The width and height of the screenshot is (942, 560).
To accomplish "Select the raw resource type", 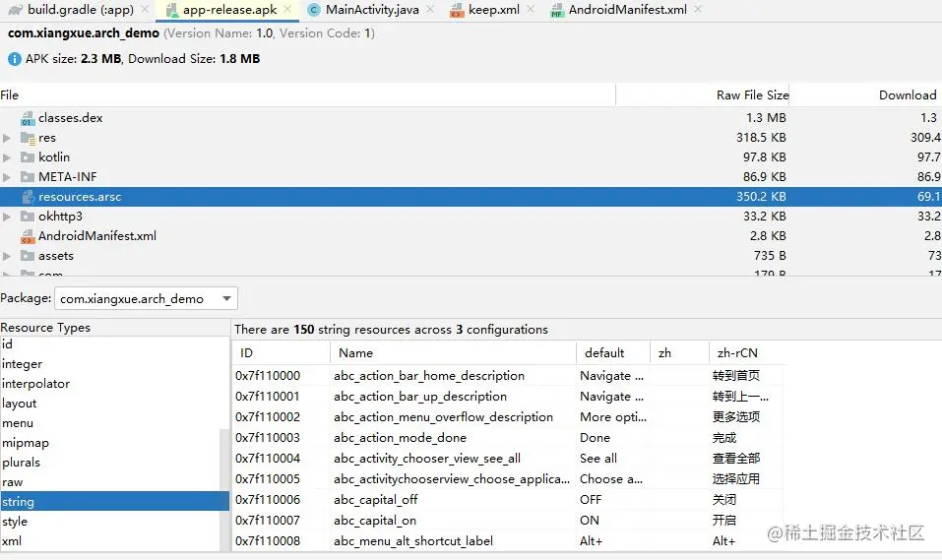I will coord(110,482).
